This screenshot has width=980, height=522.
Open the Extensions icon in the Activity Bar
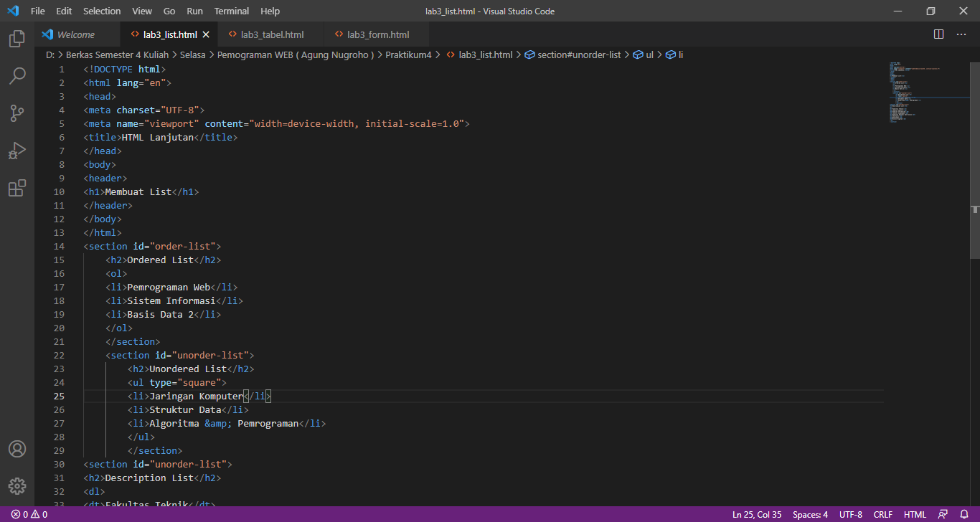pyautogui.click(x=17, y=188)
